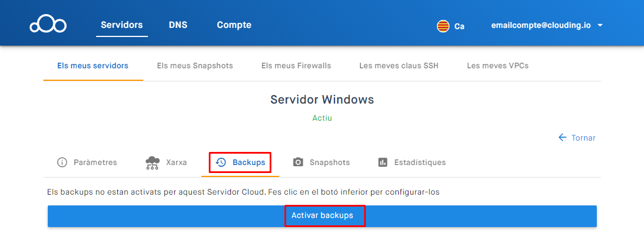Select the Servidors menu item

[x=122, y=25]
